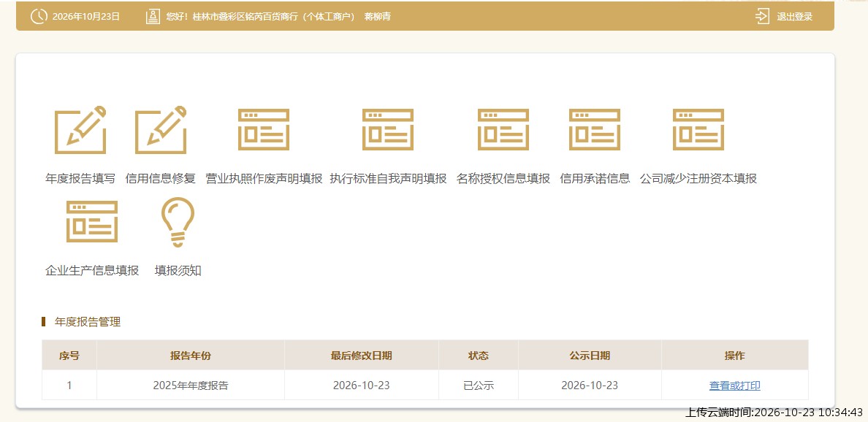Click the 报告年份 column header
Viewport: 868px width, 422px height.
pos(191,356)
